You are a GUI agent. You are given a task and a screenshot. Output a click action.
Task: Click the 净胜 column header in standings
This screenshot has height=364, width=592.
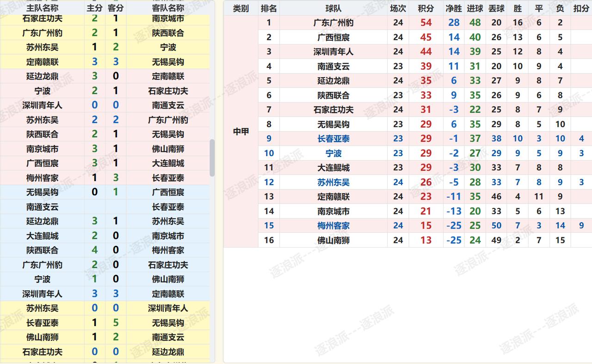[x=454, y=8]
